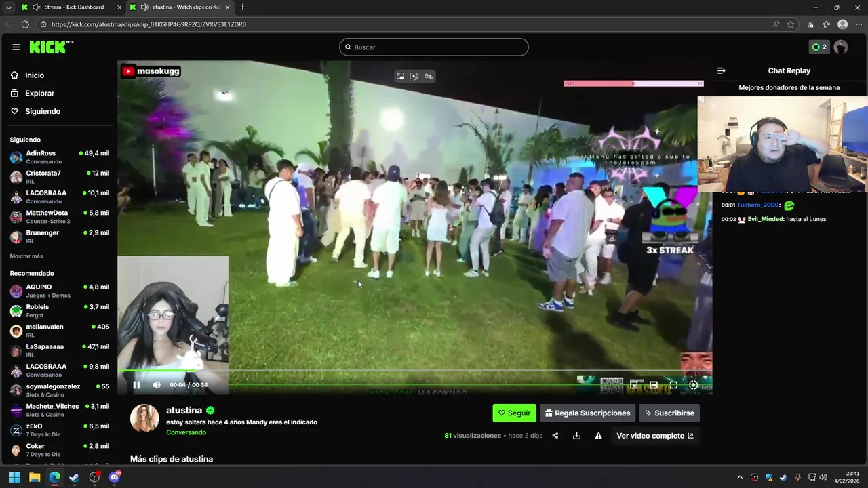Close the Stream - Kick Dashboard tab
Image resolution: width=868 pixels, height=488 pixels.
click(120, 7)
